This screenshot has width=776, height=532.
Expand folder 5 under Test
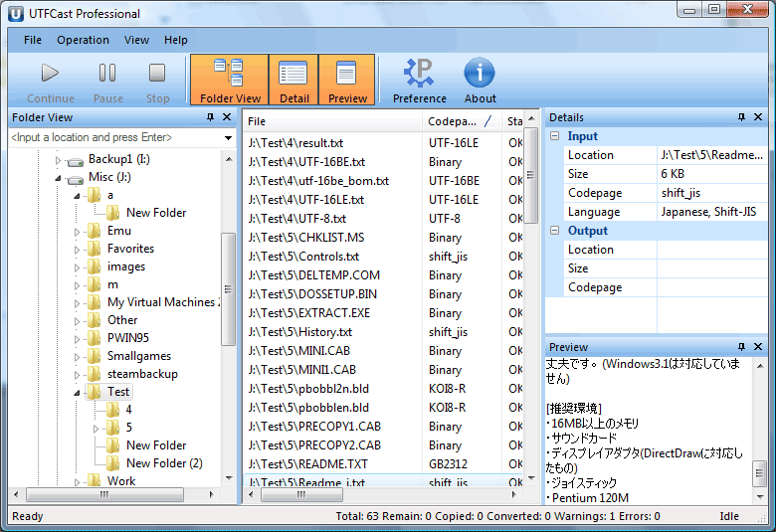(x=97, y=429)
